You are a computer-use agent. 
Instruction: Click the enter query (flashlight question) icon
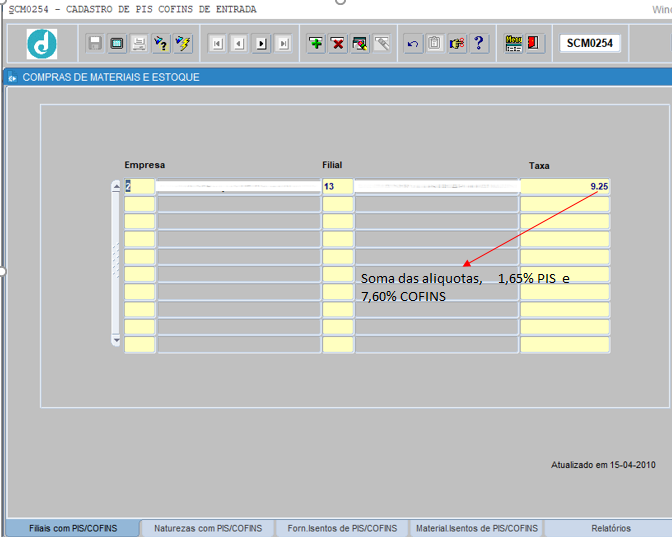(x=161, y=43)
